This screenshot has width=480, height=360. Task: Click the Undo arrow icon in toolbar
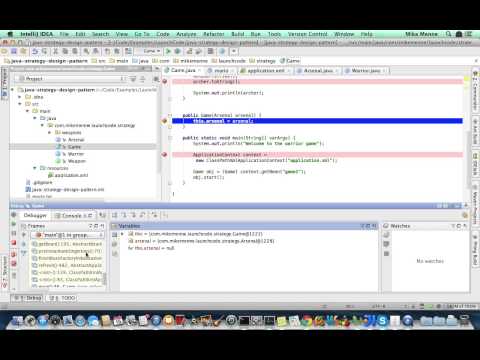(x=35, y=51)
